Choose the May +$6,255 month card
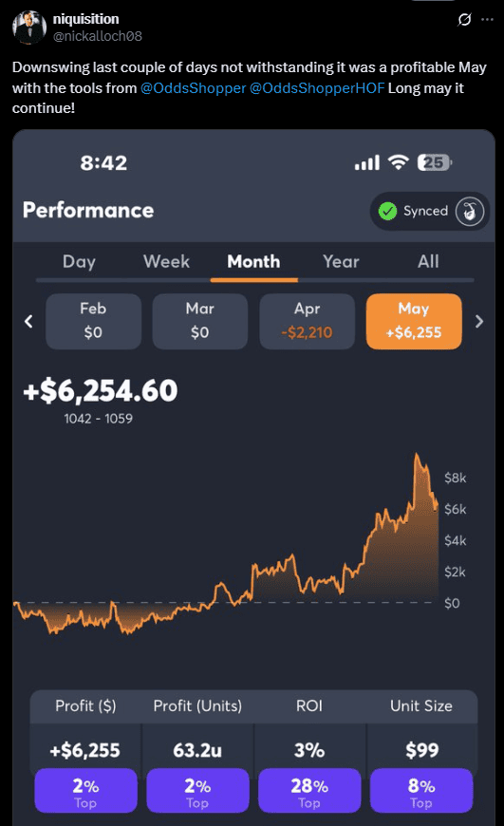The height and width of the screenshot is (826, 504). [x=414, y=321]
